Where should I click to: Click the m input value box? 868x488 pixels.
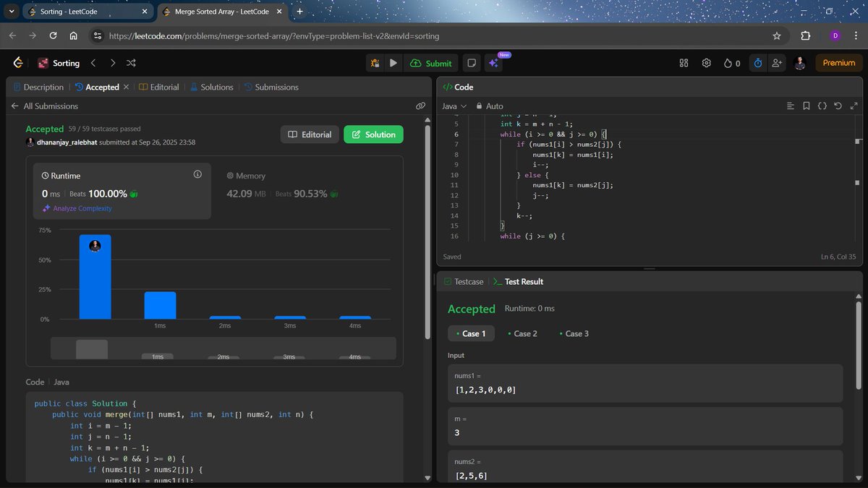(645, 426)
